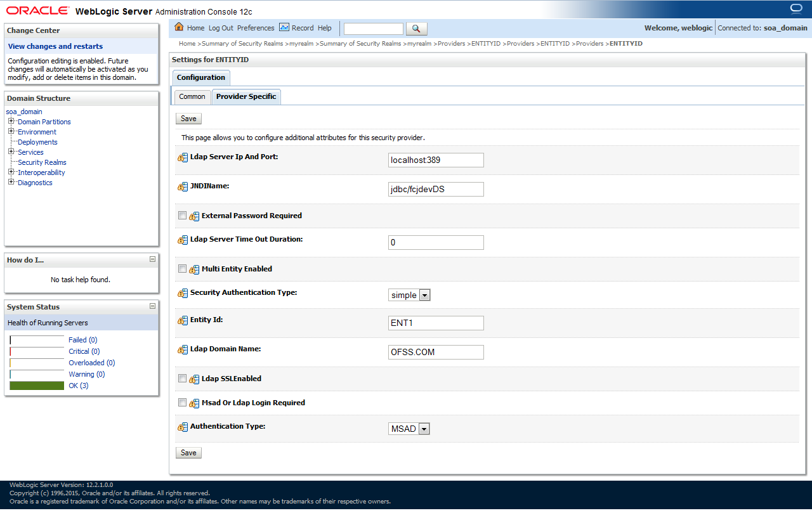Click the Home house icon in toolbar
Image resolution: width=812 pixels, height=513 pixels.
pos(179,27)
